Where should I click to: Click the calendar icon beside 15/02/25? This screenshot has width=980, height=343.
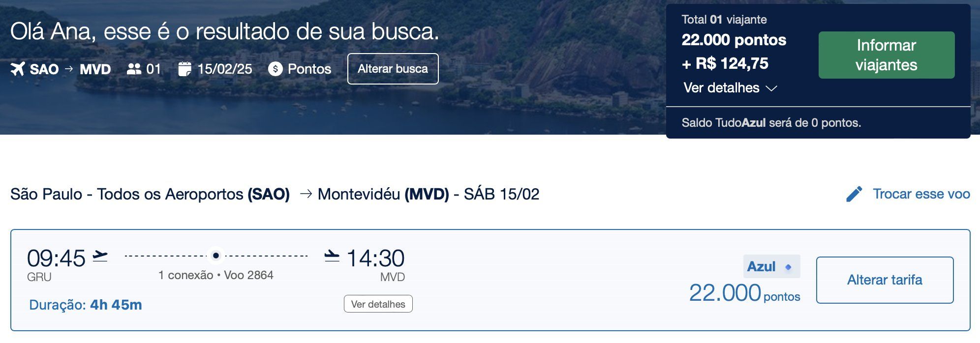click(184, 69)
